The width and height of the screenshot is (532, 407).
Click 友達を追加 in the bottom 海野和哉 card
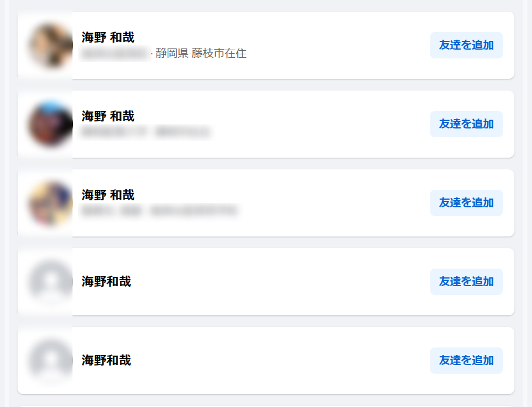(466, 360)
